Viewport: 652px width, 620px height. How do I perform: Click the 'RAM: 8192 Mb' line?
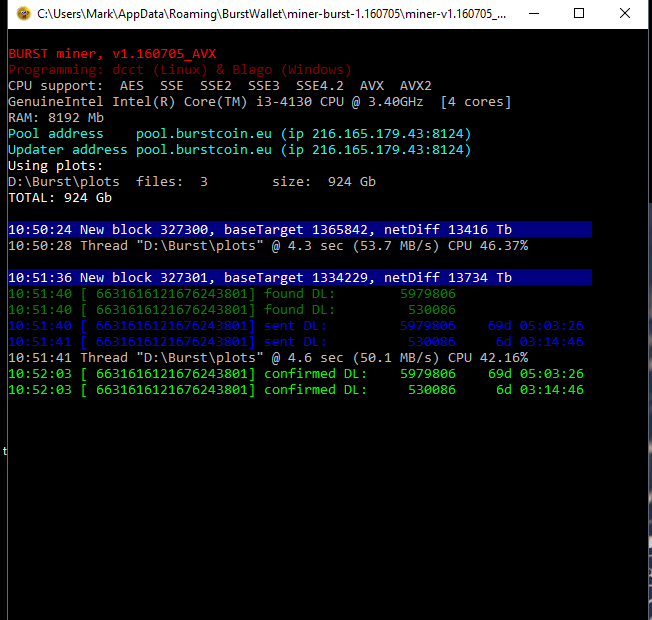tap(56, 118)
